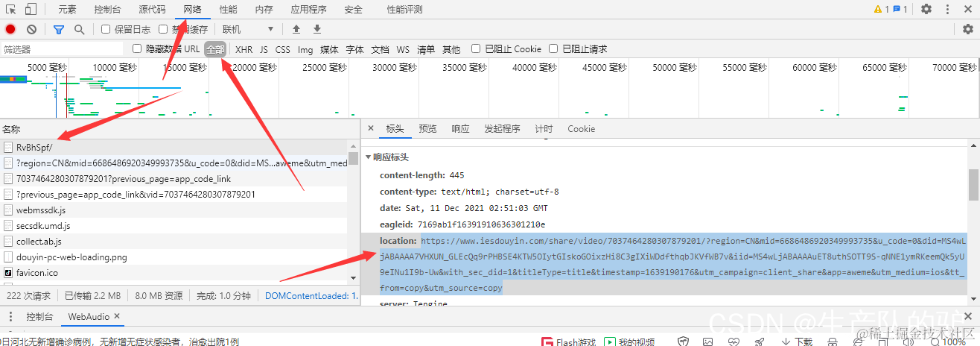Open 我的视频 in the browser status bar

630,342
